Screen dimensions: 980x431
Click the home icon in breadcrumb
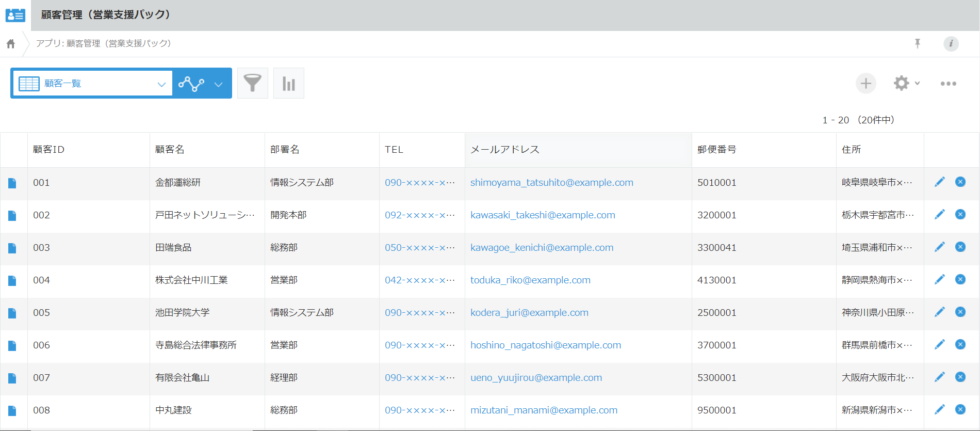click(11, 44)
